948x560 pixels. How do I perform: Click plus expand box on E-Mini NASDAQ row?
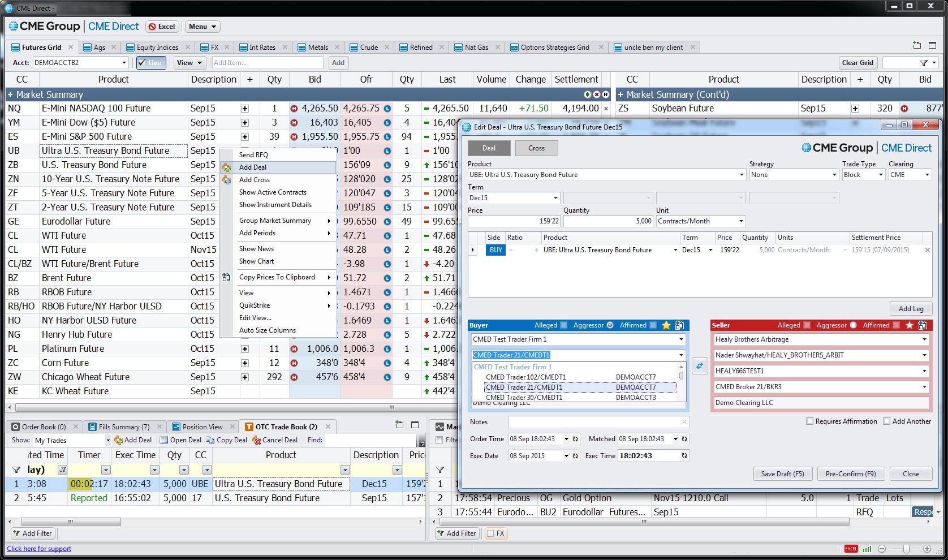click(245, 109)
